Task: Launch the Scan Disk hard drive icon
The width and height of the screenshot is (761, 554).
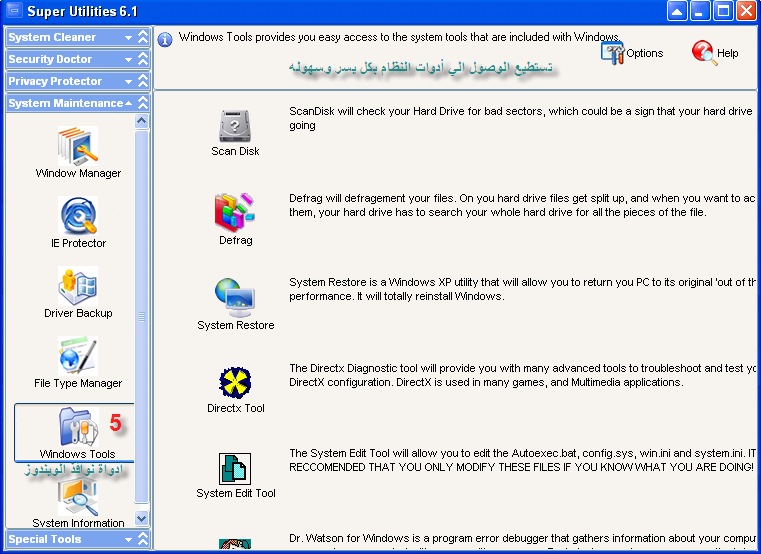Action: [x=235, y=126]
